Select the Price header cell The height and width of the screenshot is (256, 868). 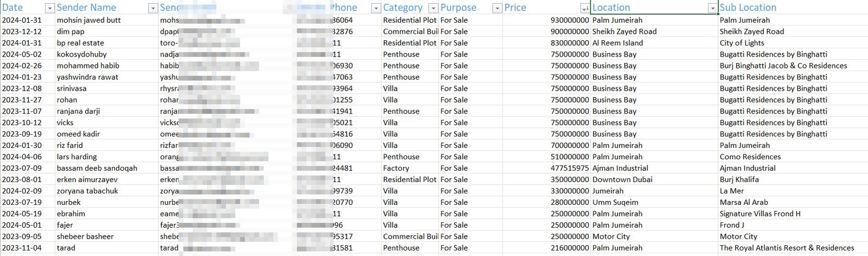click(x=546, y=8)
